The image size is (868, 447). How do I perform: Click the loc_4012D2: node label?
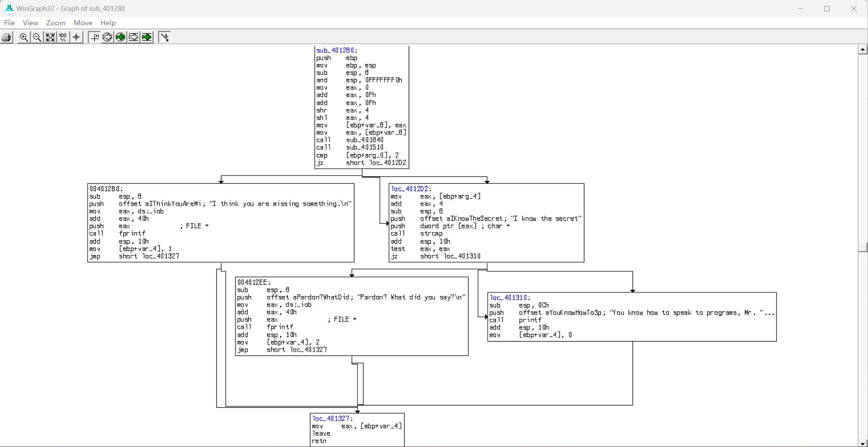click(411, 189)
